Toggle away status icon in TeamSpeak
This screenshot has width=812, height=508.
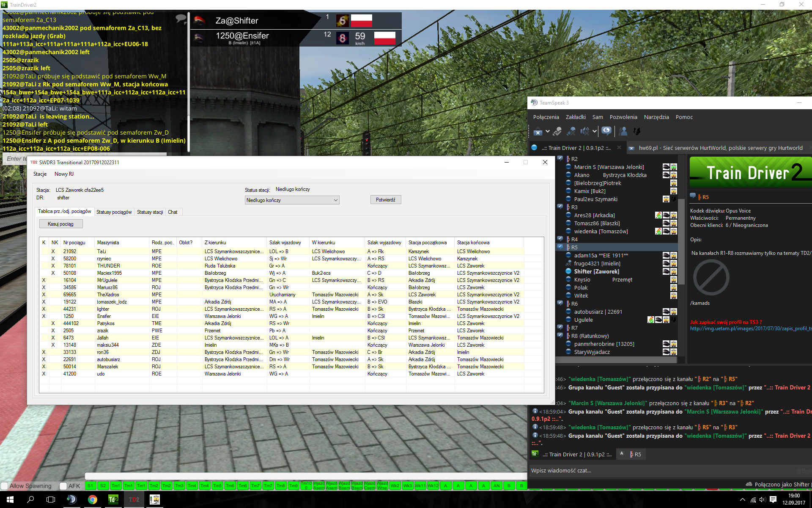[606, 131]
